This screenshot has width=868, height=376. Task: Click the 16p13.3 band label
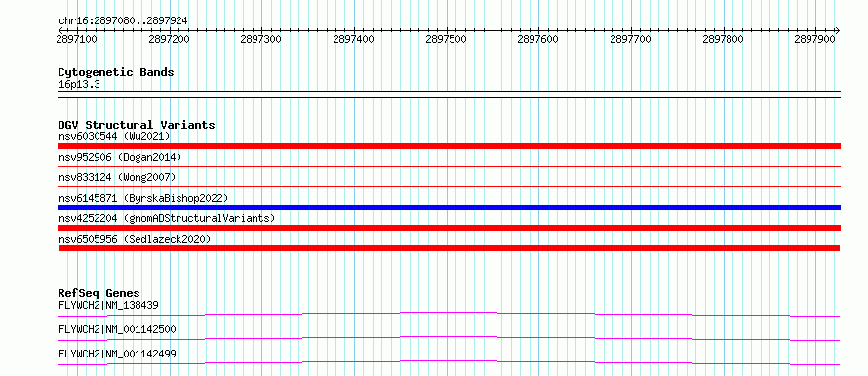(79, 85)
